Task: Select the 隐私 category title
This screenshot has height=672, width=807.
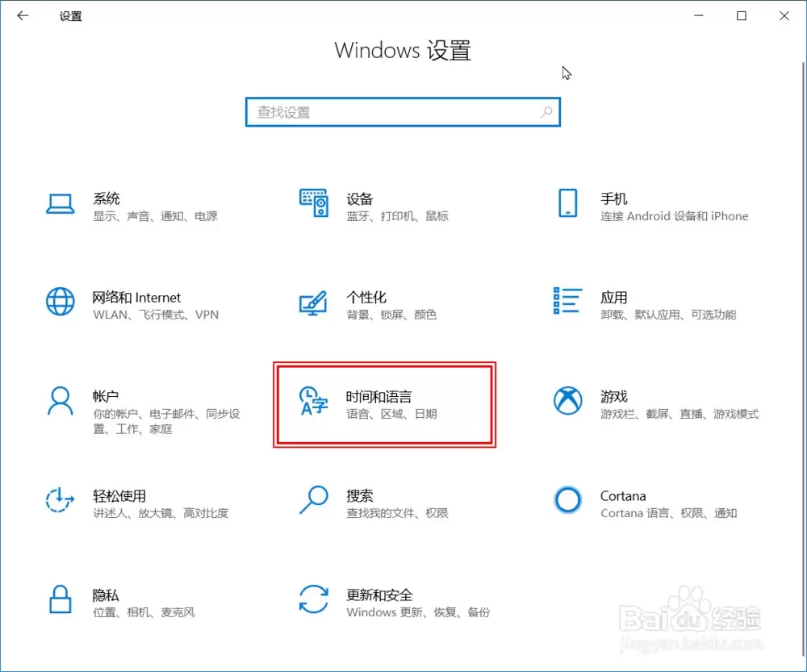Action: [x=106, y=595]
